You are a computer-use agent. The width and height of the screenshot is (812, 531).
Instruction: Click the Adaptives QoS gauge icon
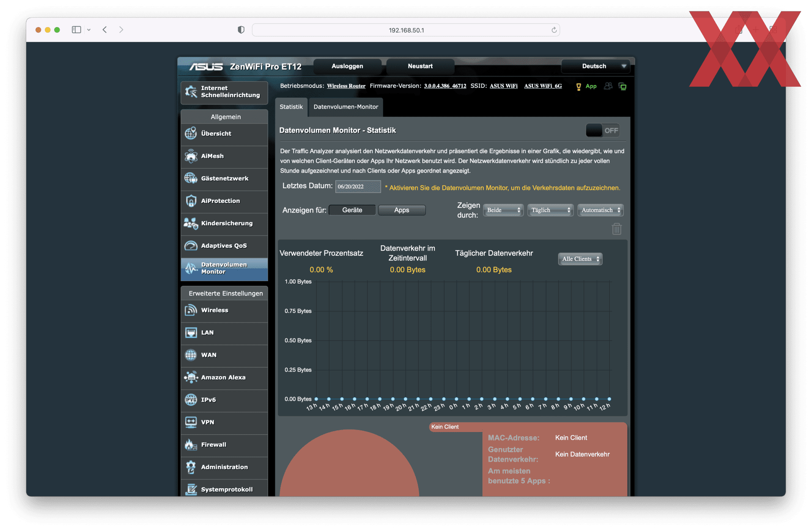pos(191,246)
